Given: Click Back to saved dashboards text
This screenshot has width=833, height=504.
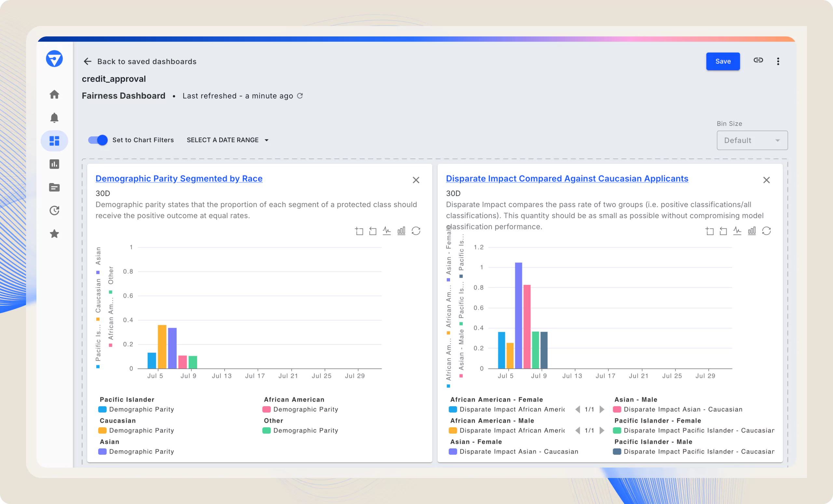Looking at the screenshot, I should click(x=147, y=61).
